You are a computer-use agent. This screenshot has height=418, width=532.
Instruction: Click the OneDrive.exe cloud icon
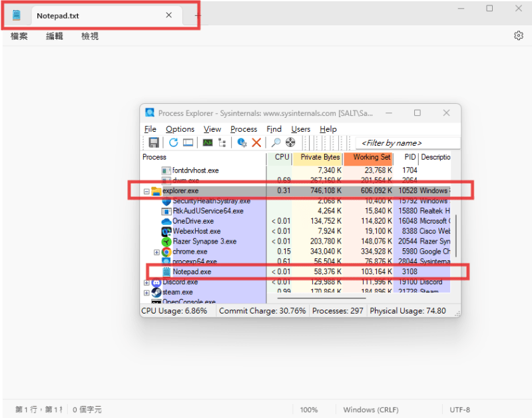click(x=166, y=222)
